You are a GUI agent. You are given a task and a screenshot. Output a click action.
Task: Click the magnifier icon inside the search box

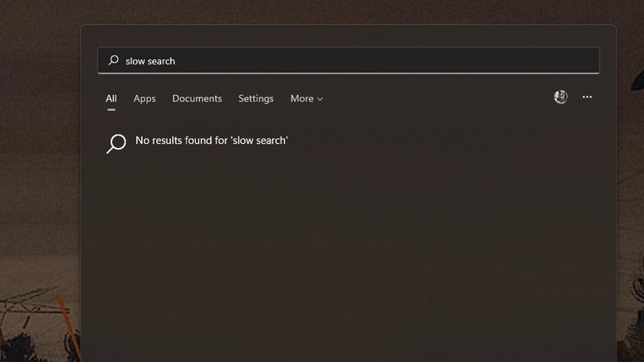[114, 60]
